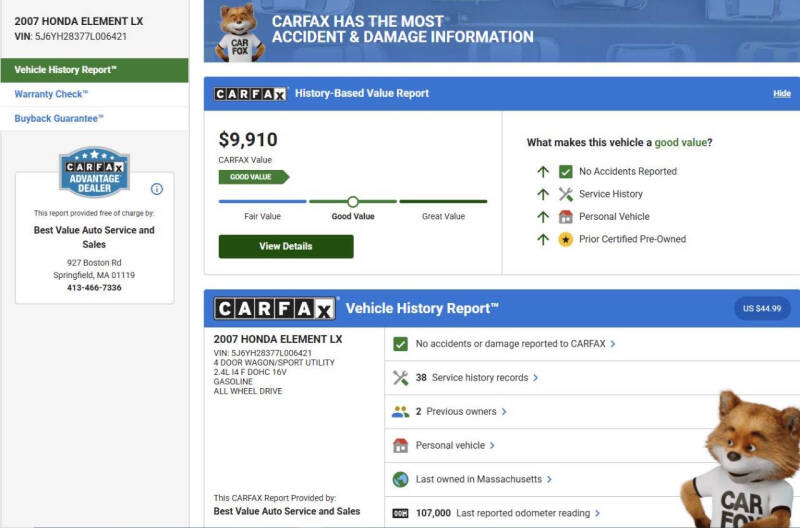
Task: Expand chevron after Service history records
Action: [535, 378]
